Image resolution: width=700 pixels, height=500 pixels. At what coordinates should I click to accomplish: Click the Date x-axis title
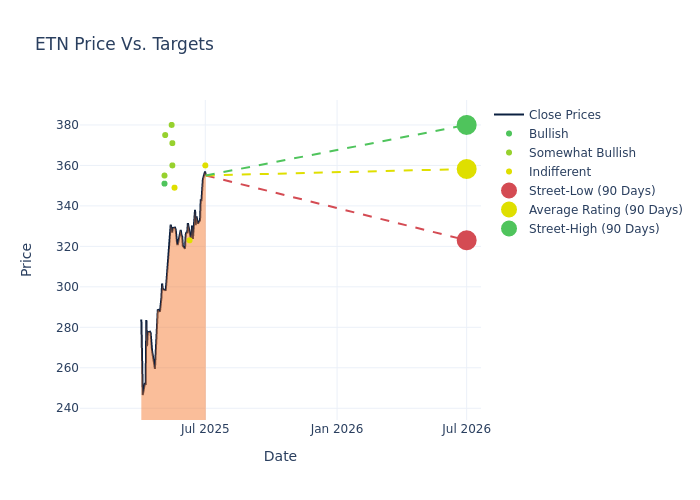(280, 456)
